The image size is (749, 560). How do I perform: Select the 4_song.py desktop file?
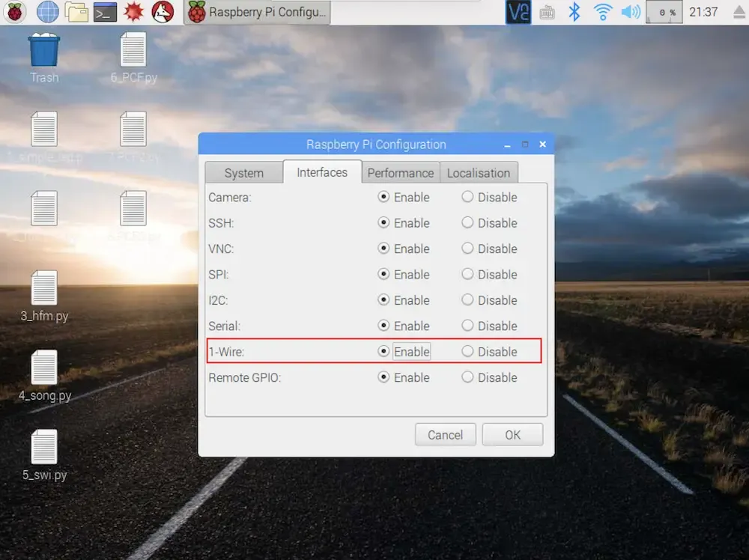coord(44,376)
